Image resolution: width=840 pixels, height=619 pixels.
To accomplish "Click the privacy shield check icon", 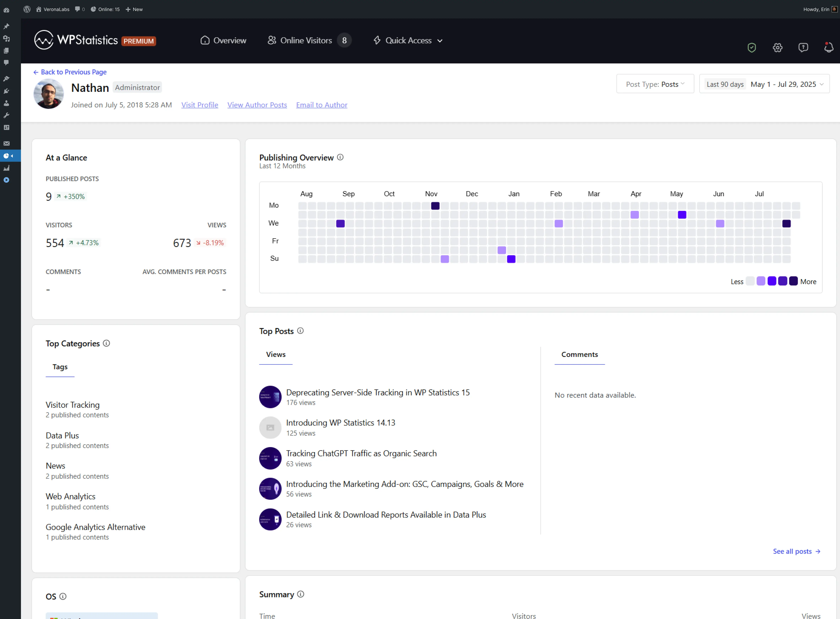I will [752, 48].
